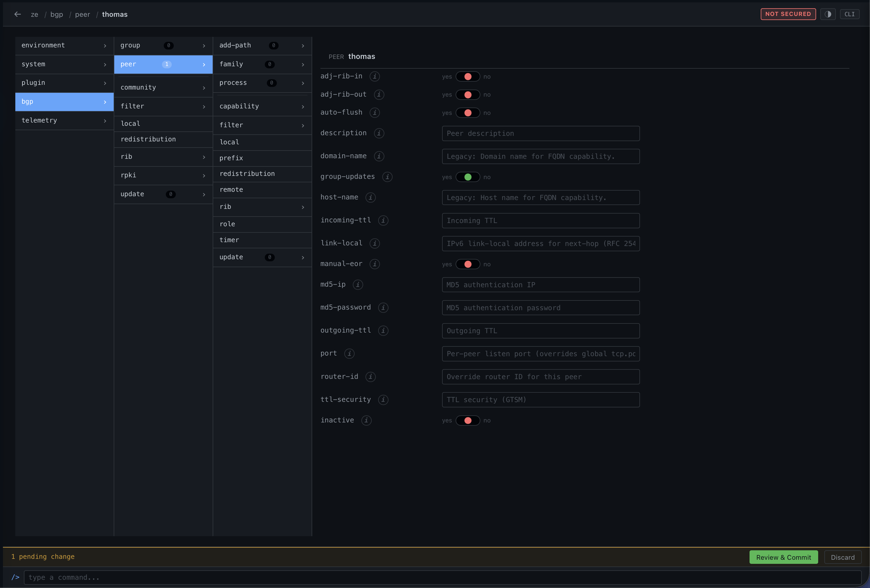Open the CLI view
Image resolution: width=870 pixels, height=588 pixels.
[849, 14]
